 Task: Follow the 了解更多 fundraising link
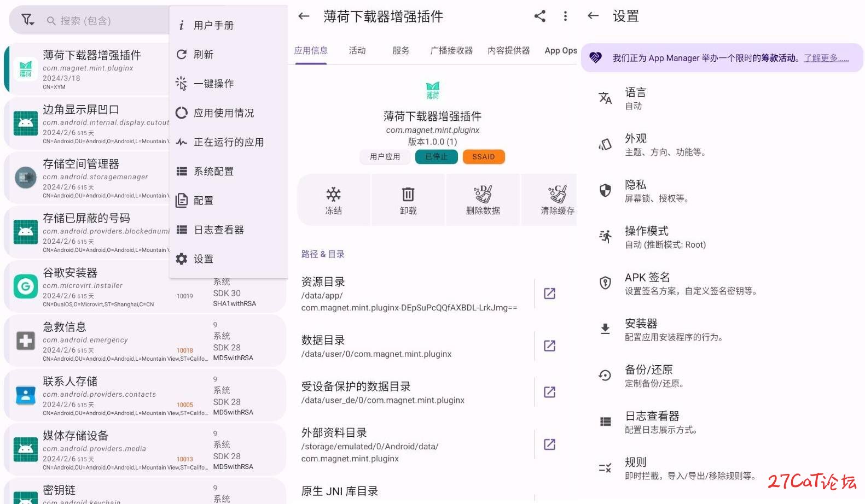(x=826, y=58)
